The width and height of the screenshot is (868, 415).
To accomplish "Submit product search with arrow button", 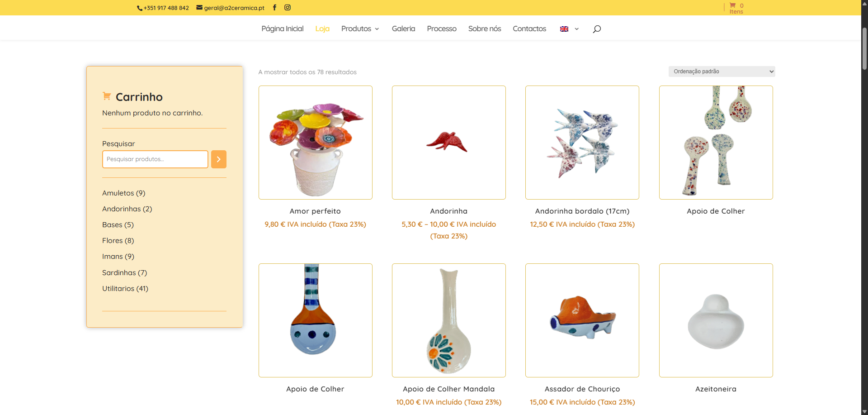I will [x=219, y=159].
